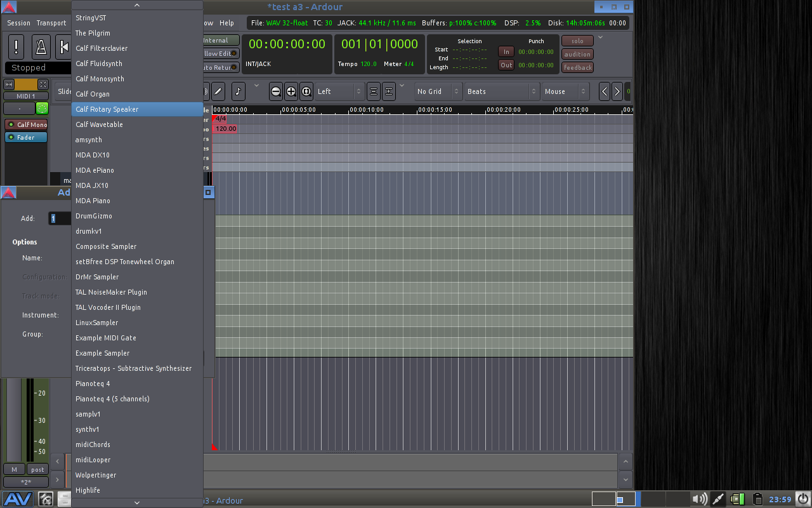Click the zoom to session icon
Screen dimensions: 812x508
tap(306, 91)
